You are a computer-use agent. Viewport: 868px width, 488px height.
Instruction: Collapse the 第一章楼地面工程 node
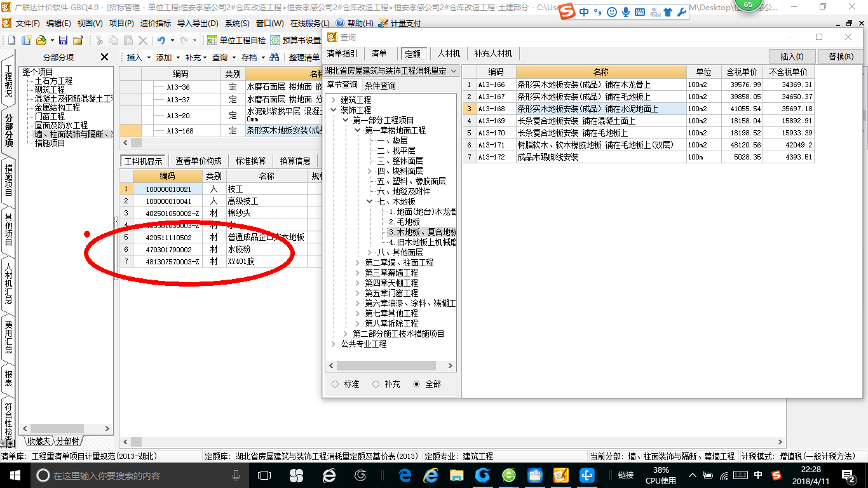coord(358,130)
